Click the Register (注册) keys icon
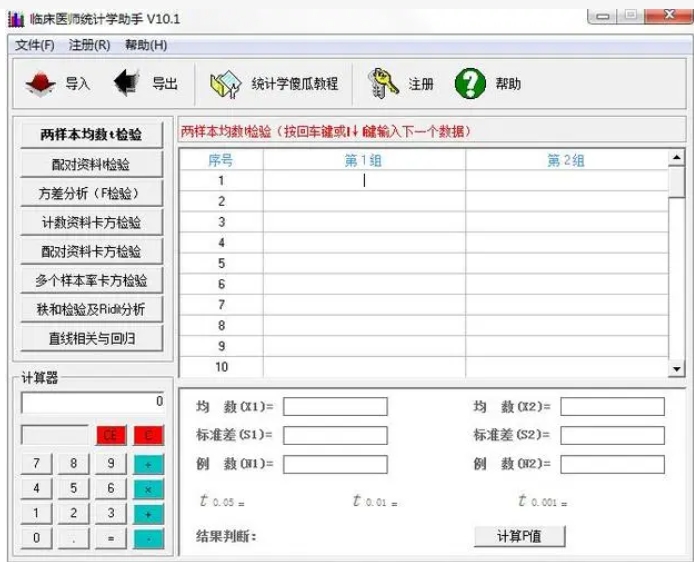Image resolution: width=694 pixels, height=562 pixels. (383, 83)
